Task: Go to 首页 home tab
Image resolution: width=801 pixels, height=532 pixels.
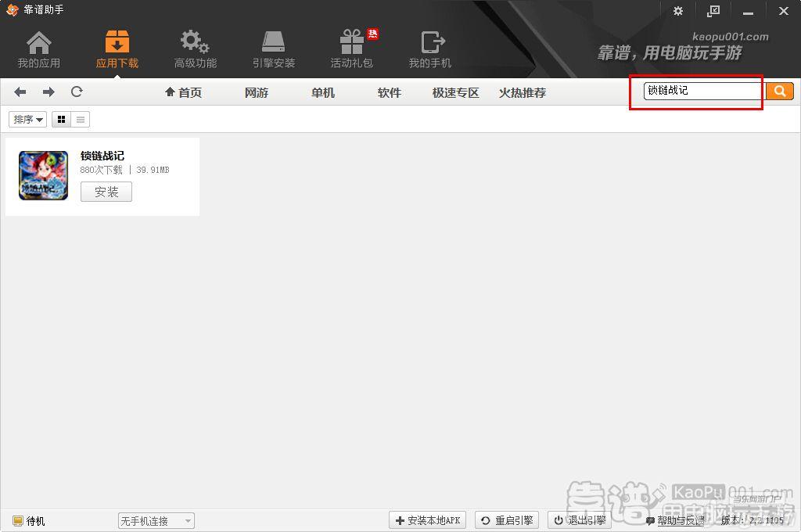Action: [x=183, y=92]
